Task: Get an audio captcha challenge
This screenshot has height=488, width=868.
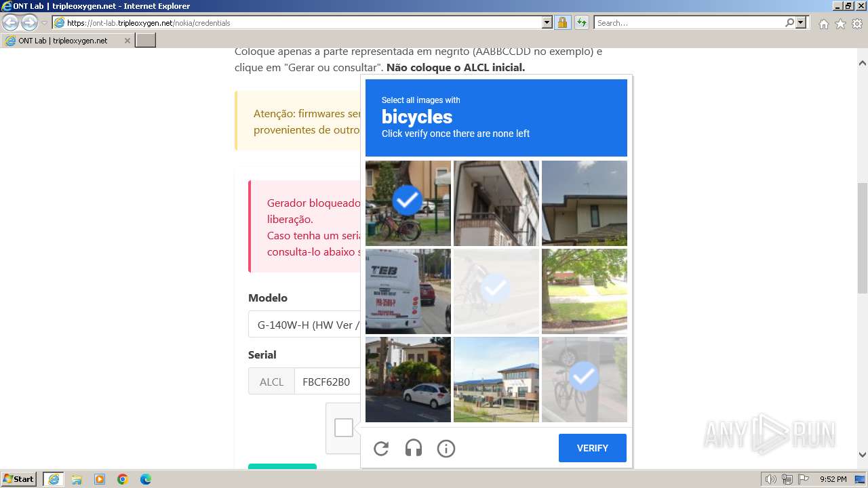Action: [414, 448]
